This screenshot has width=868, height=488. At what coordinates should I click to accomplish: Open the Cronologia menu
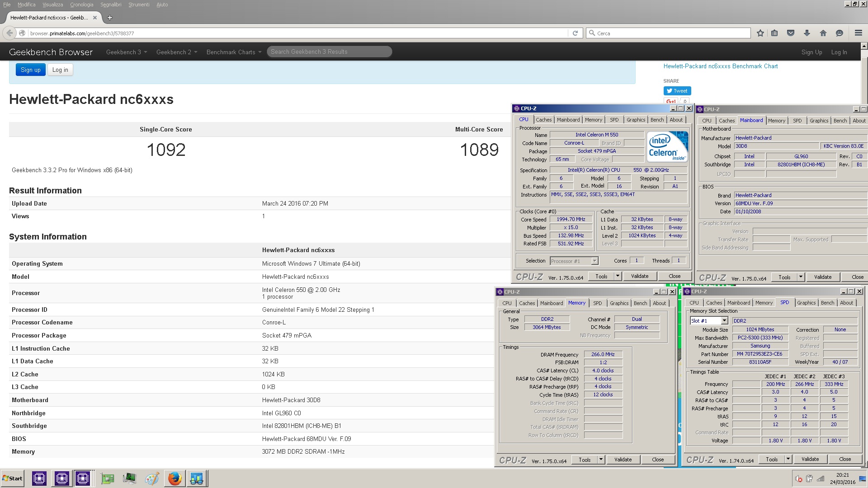coord(81,5)
